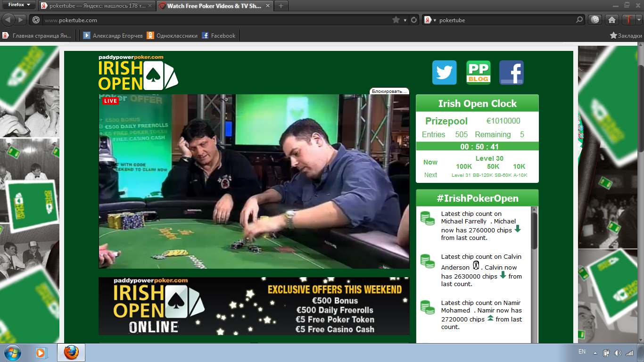The width and height of the screenshot is (644, 362).
Task: Click the Remaining 5 text
Action: tap(499, 134)
